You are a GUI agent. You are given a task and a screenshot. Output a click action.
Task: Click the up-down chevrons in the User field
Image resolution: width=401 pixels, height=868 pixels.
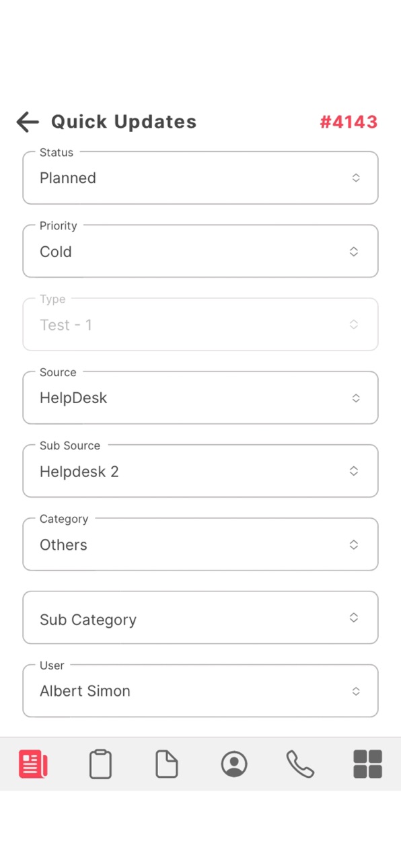point(356,691)
